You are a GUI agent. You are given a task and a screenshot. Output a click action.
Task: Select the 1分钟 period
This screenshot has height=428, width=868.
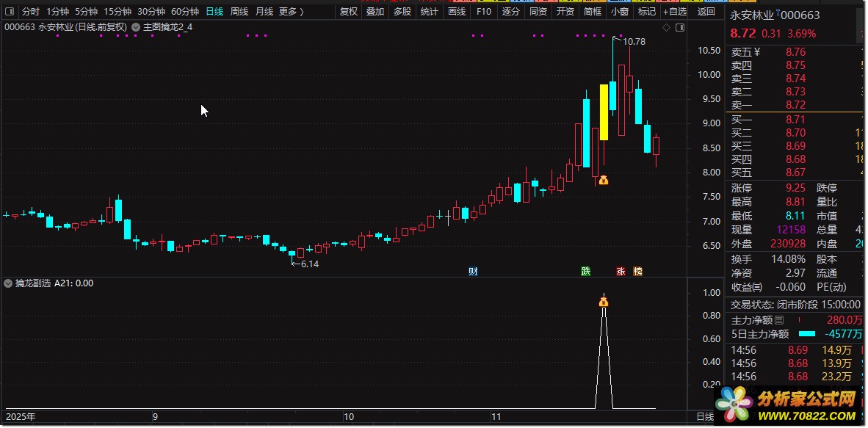(x=57, y=12)
